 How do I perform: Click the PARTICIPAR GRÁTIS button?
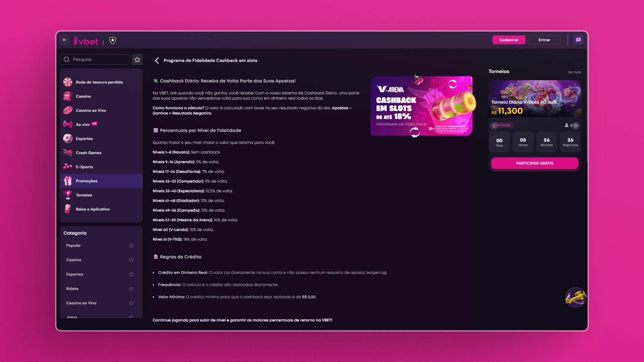[x=535, y=163]
